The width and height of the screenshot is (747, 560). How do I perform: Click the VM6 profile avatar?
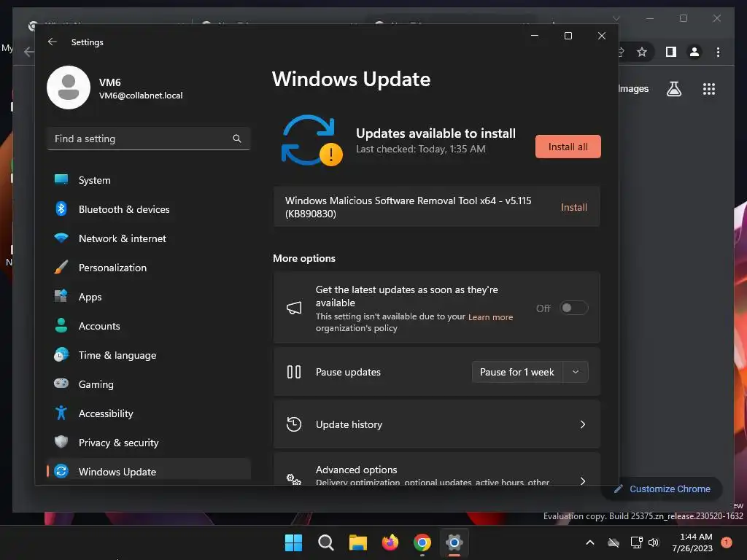click(69, 87)
